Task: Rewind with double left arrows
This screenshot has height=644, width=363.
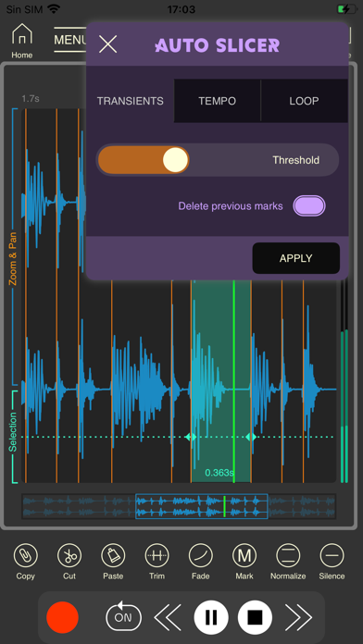Action: [x=168, y=617]
